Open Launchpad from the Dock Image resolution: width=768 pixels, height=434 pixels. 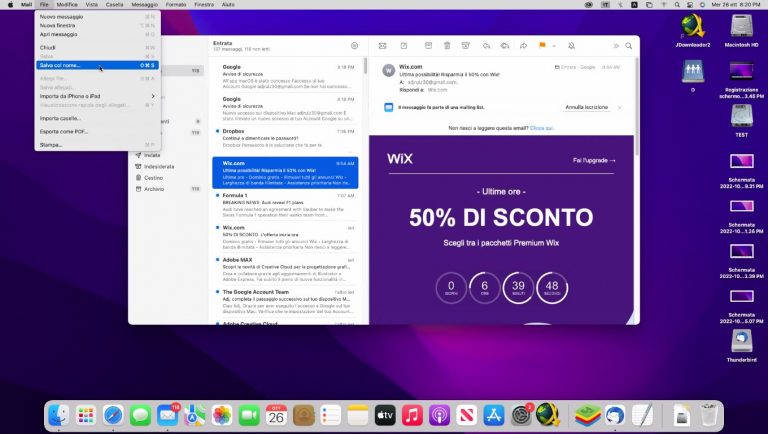click(86, 415)
